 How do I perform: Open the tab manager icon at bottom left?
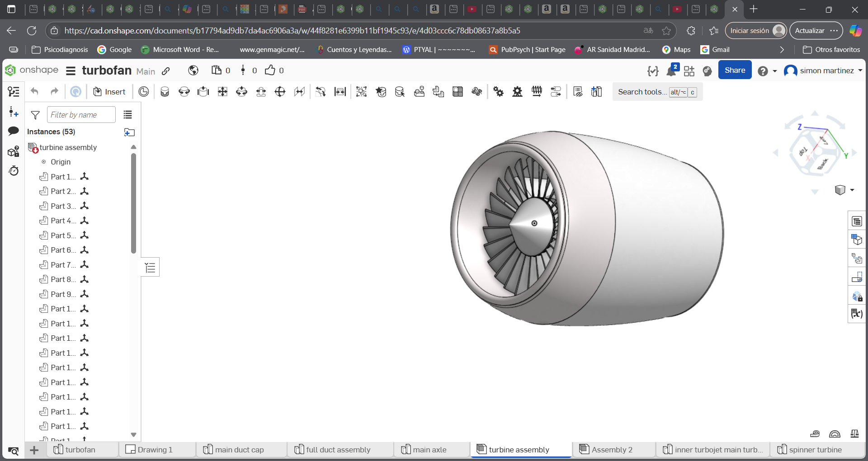(x=14, y=451)
